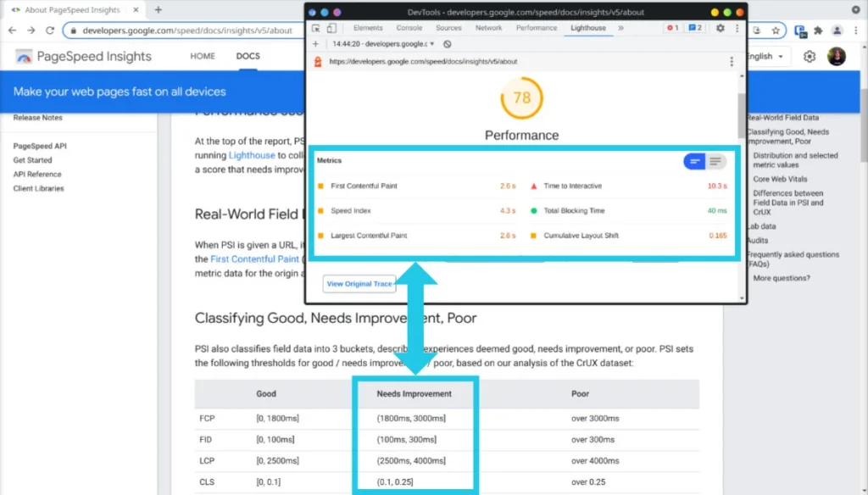Viewport: 868px width, 495px height.
Task: Click the DevTools error count badge
Action: point(672,28)
